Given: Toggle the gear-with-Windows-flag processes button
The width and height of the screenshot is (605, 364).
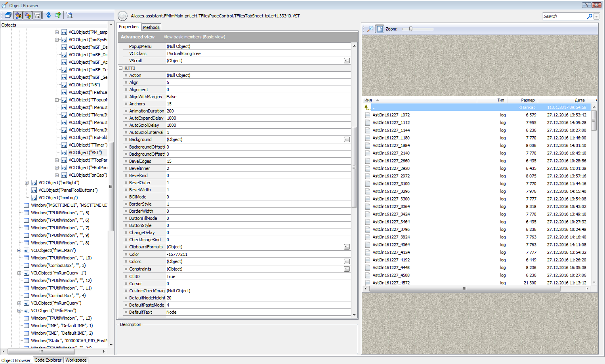Looking at the screenshot, I should point(27,15).
